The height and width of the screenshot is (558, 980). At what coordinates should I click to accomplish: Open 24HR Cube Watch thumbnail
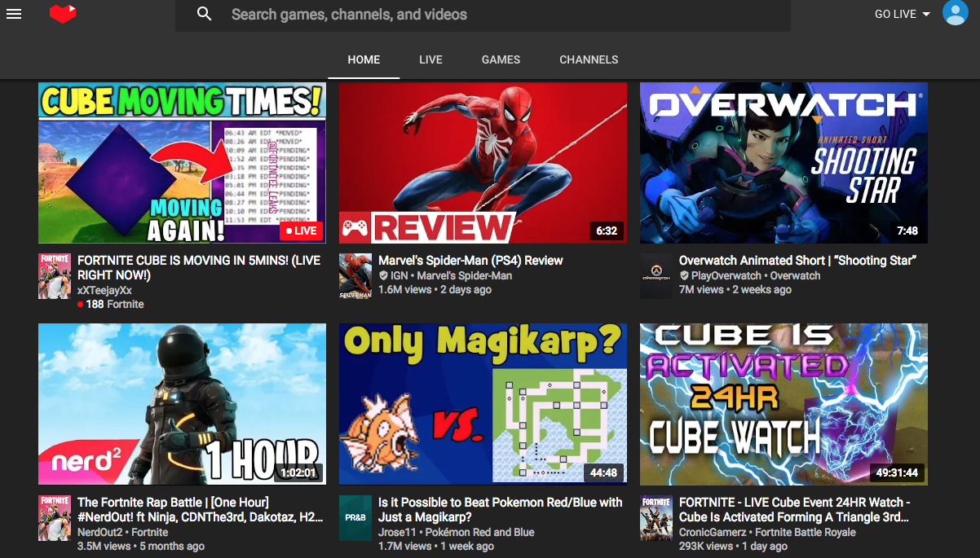coord(784,405)
